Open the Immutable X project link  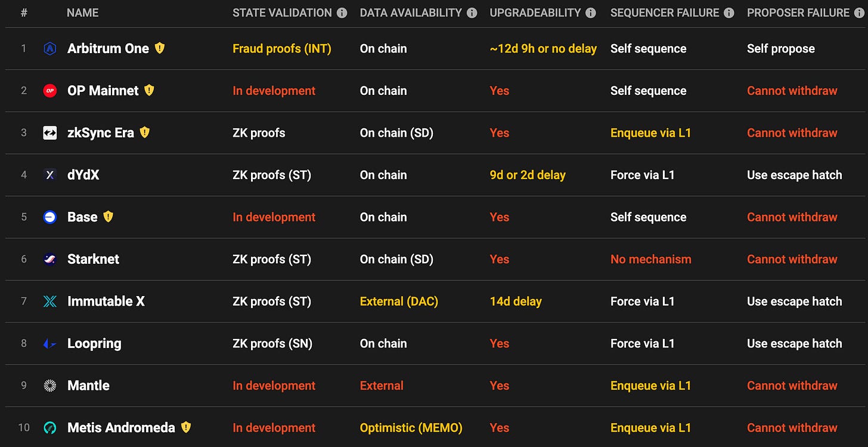106,301
